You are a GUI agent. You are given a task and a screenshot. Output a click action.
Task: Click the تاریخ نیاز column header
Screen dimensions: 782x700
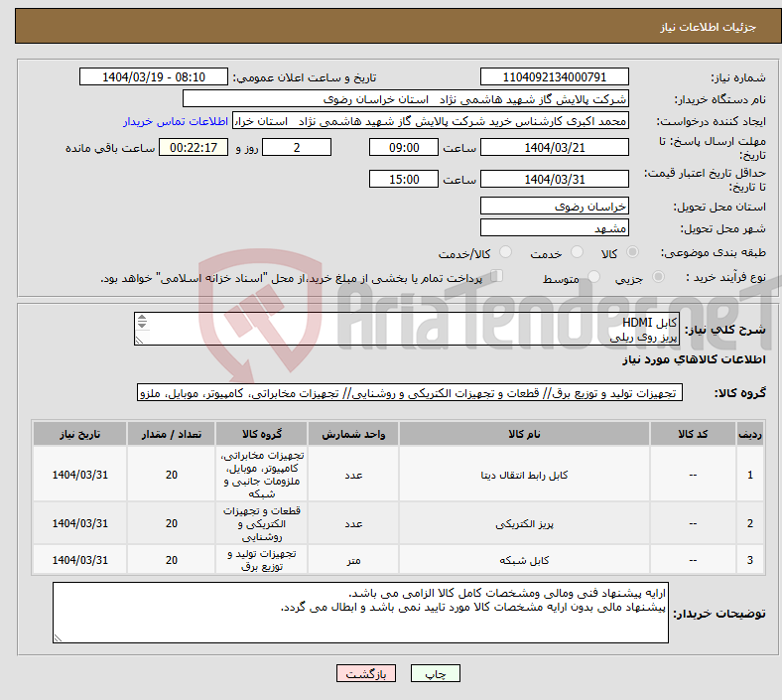point(79,434)
